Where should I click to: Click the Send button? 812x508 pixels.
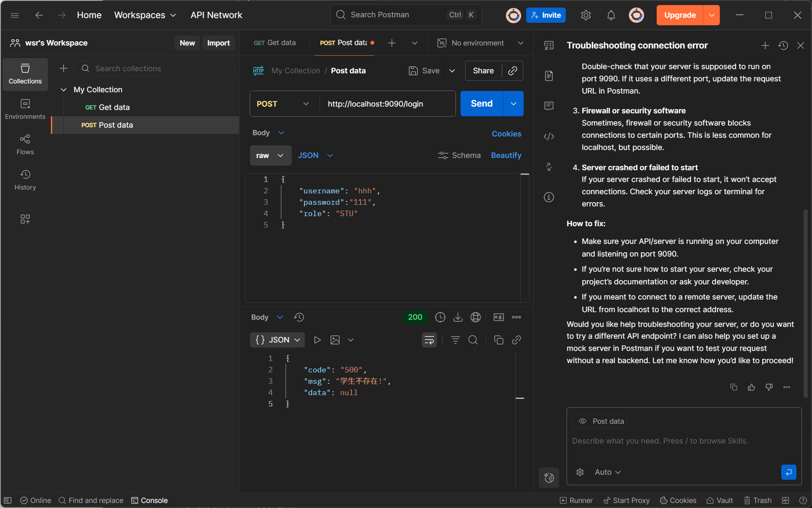(x=482, y=104)
